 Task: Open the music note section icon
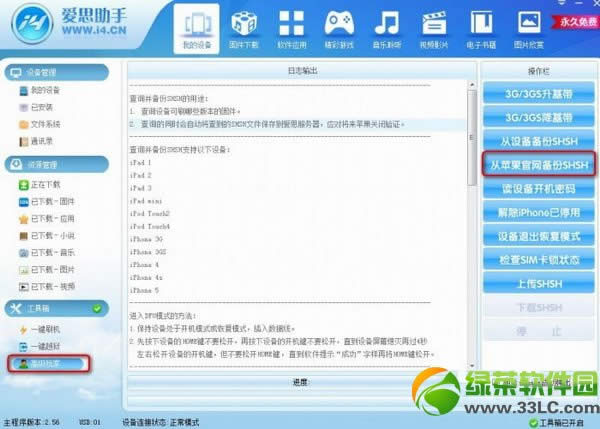click(x=386, y=29)
